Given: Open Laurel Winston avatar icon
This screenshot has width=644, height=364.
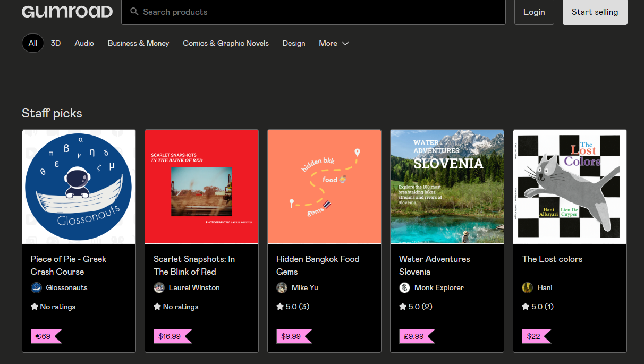Looking at the screenshot, I should click(x=159, y=287).
